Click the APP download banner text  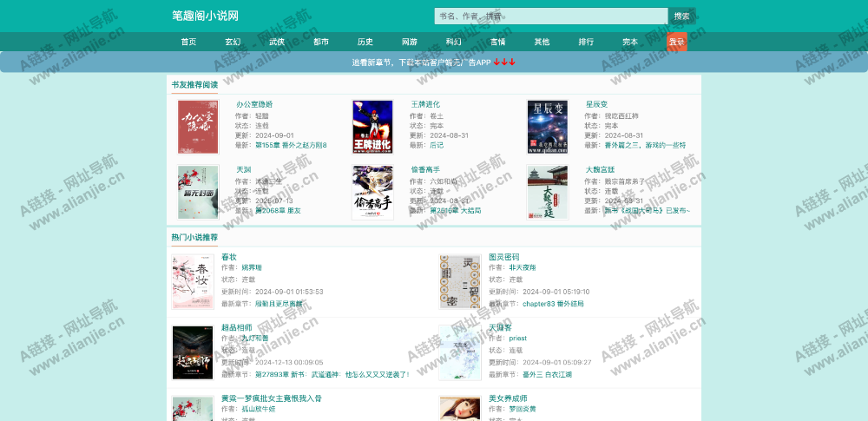(433, 62)
